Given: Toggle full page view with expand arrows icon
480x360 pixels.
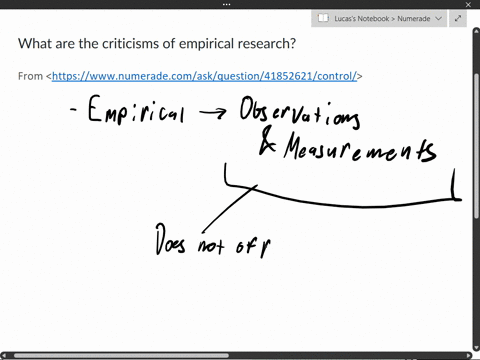Looking at the screenshot, I should [x=458, y=19].
